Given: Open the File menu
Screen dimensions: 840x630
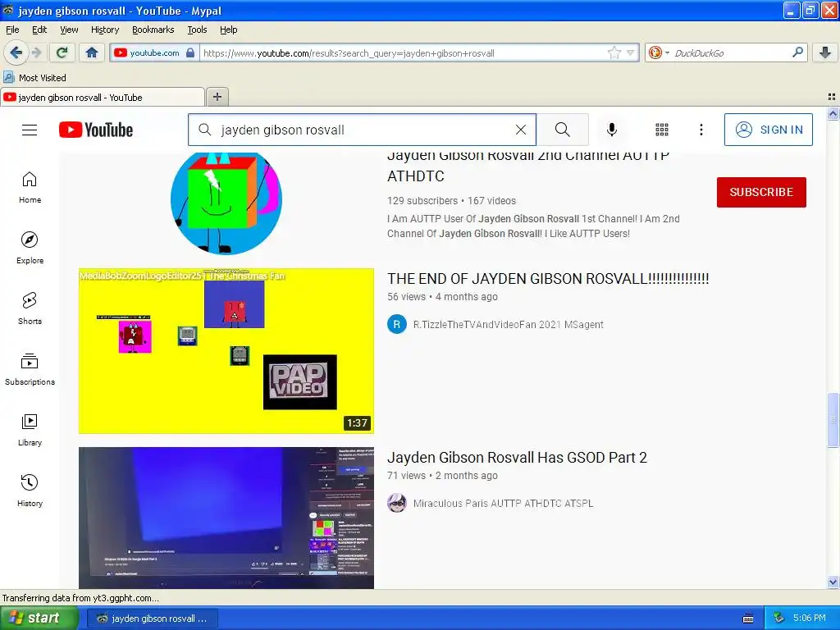Looking at the screenshot, I should tap(12, 30).
